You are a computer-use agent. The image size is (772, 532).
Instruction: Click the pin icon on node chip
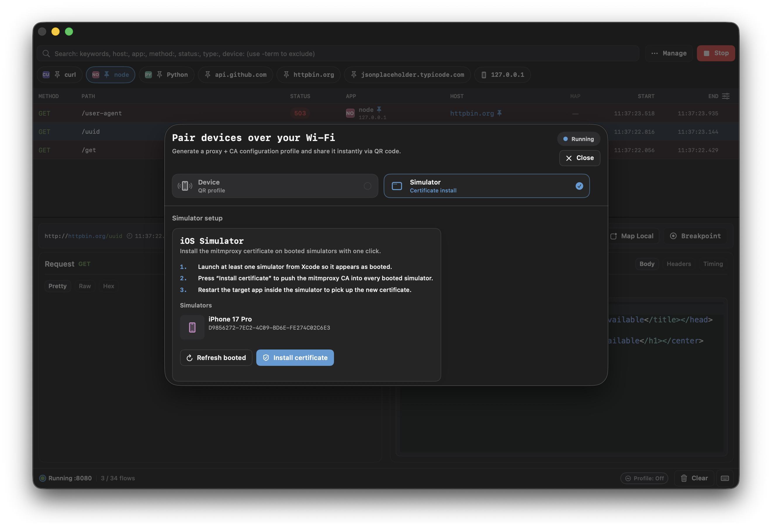click(107, 75)
